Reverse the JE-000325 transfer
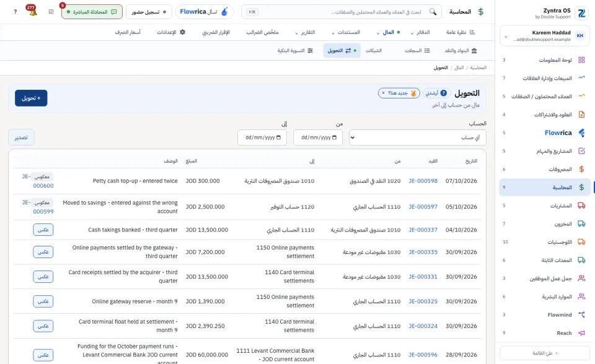The image size is (595, 364). (43, 301)
